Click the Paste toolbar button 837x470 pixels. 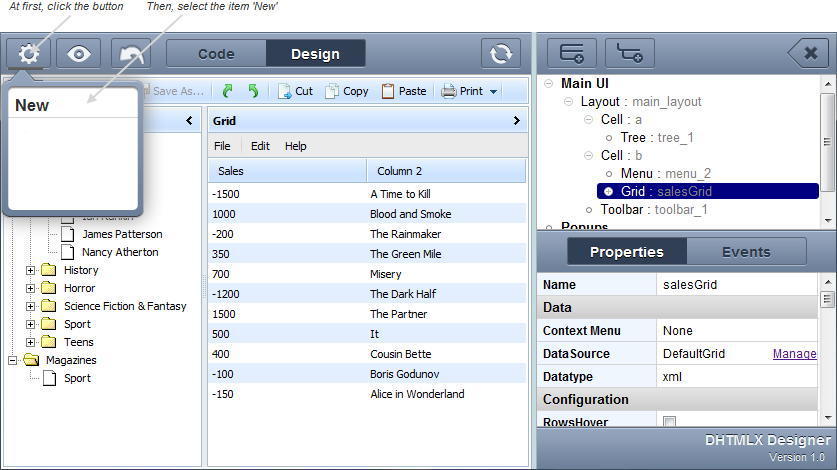pyautogui.click(x=404, y=91)
